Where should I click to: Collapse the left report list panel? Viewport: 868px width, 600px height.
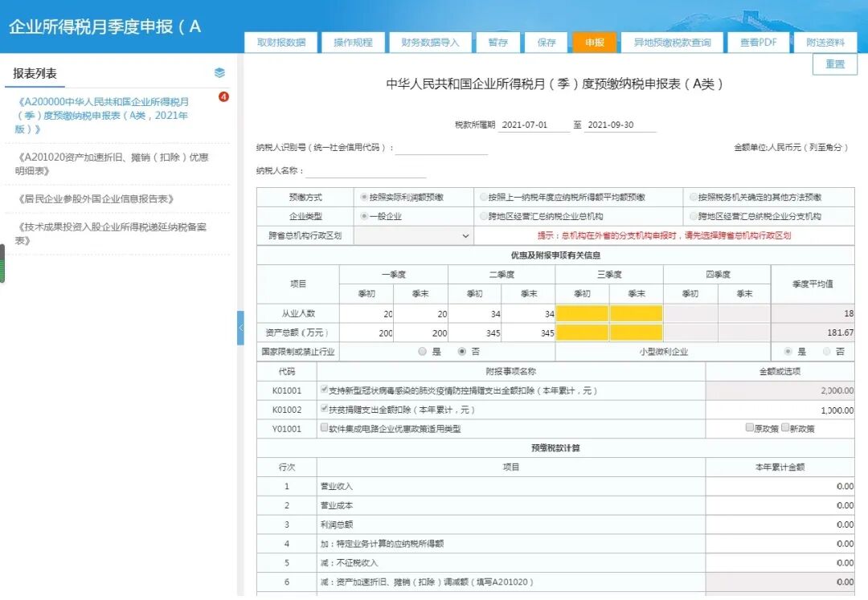point(240,329)
